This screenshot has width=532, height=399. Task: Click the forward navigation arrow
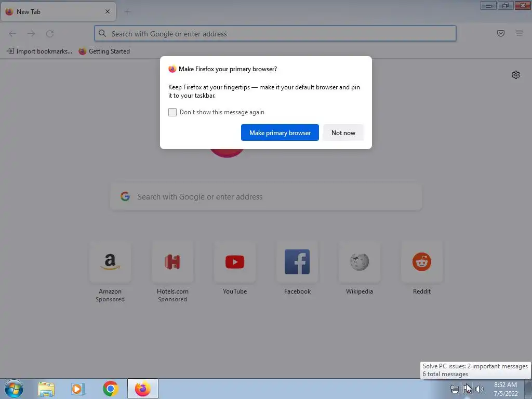[x=31, y=34]
